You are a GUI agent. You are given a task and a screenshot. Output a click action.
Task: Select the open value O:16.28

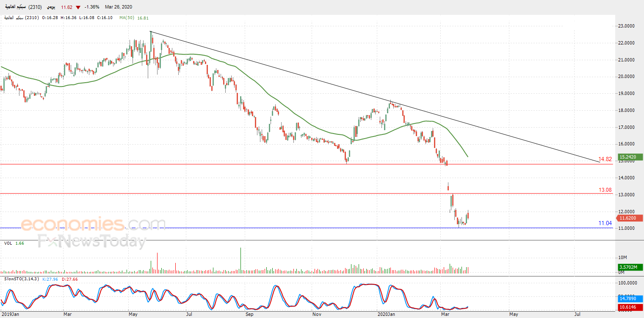(51, 18)
